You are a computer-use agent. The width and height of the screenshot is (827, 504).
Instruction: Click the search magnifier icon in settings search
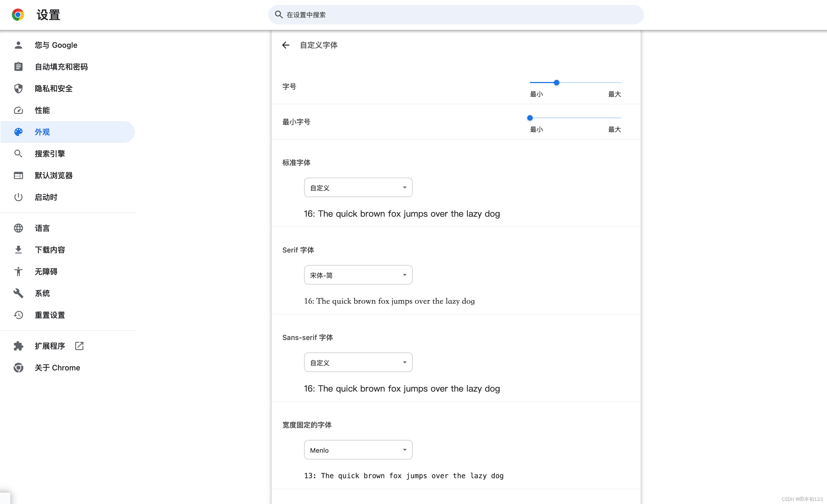click(x=279, y=14)
